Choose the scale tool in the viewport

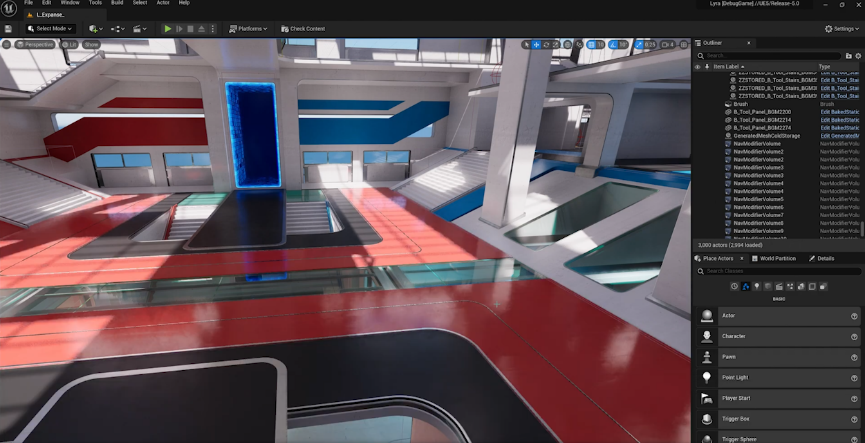[556, 45]
